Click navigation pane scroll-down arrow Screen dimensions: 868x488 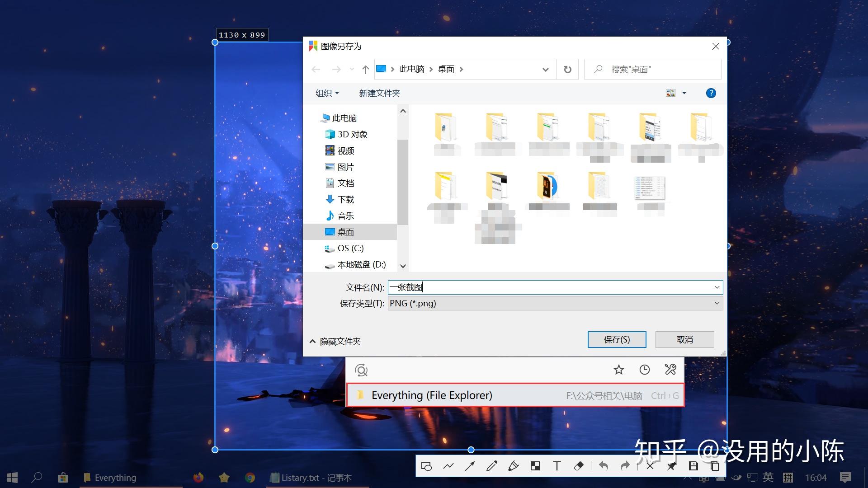pyautogui.click(x=403, y=266)
